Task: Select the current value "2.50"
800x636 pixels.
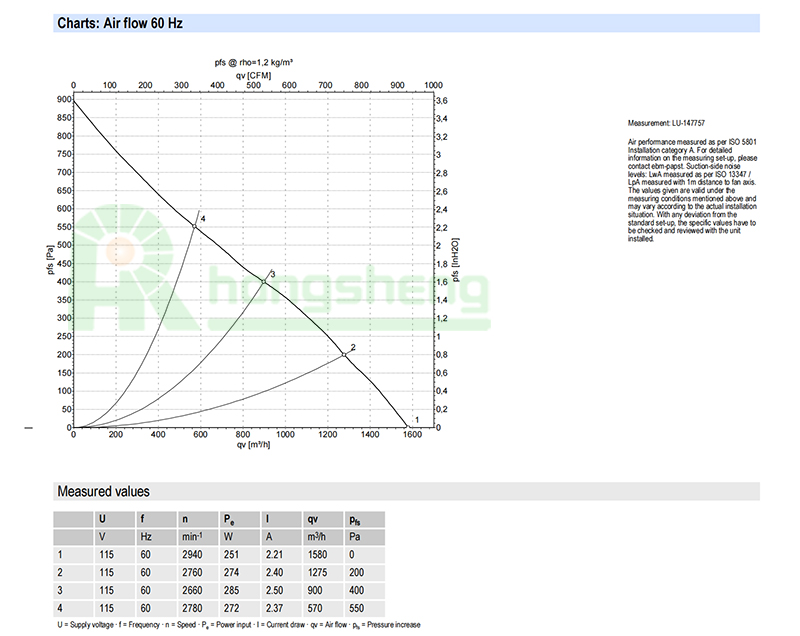Action: click(274, 591)
